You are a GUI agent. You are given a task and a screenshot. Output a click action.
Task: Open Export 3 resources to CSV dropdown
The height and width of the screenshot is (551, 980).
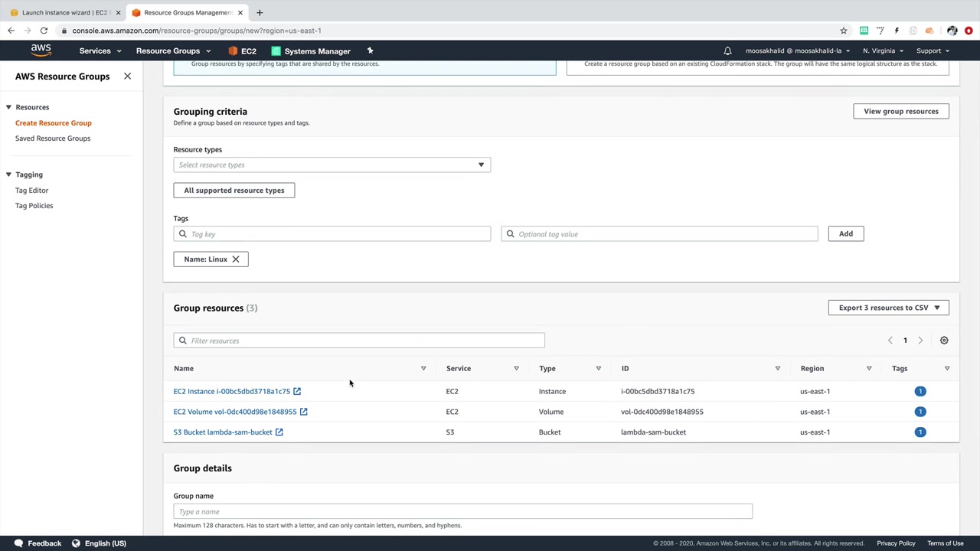(x=888, y=308)
